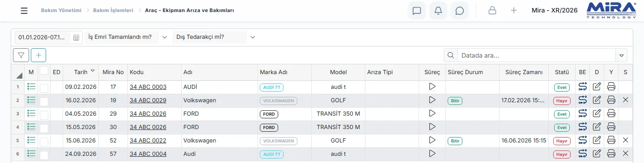
Task: Check the row 04.05.2026 checkbox
Action: coord(44,115)
